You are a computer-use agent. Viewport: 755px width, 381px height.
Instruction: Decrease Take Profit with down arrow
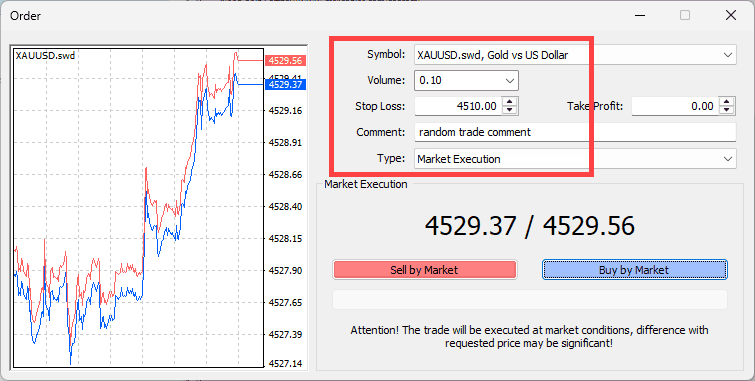[727, 110]
